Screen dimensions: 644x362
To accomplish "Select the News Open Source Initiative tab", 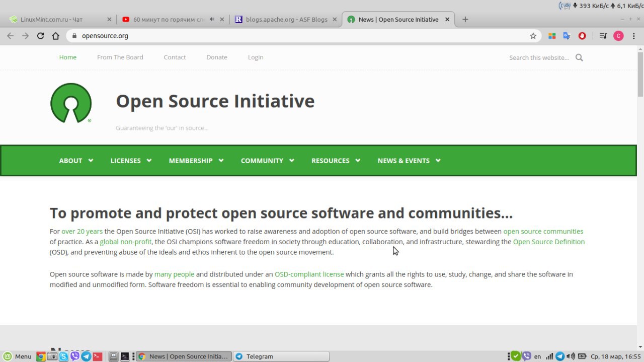I will click(x=398, y=19).
